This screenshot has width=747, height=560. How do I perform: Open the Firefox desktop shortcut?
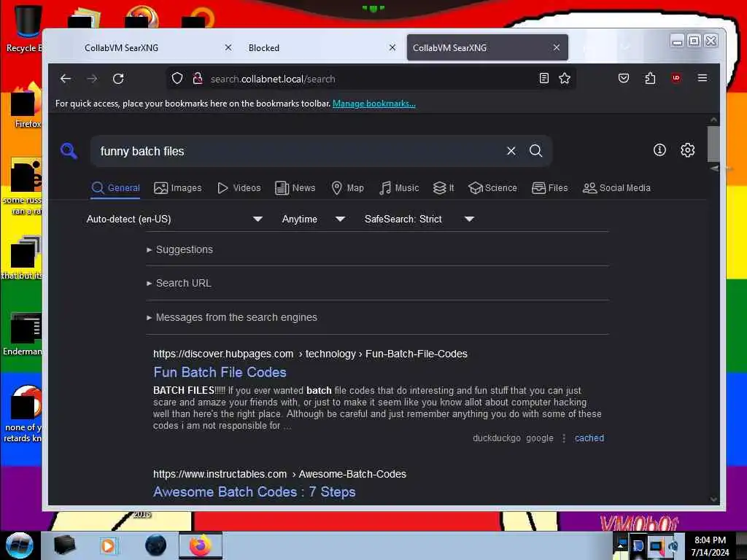27,106
